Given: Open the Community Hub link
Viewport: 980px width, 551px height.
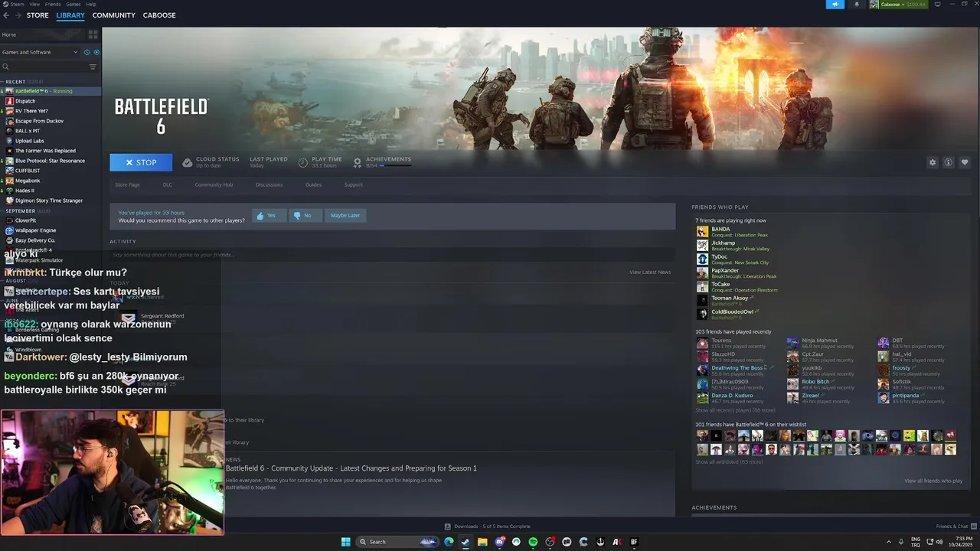Looking at the screenshot, I should [x=214, y=184].
